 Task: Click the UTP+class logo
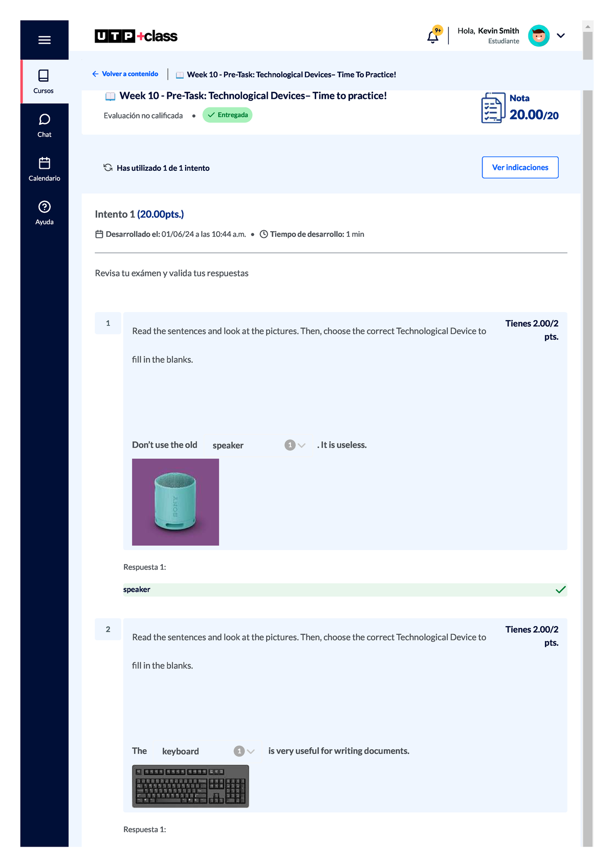(136, 36)
